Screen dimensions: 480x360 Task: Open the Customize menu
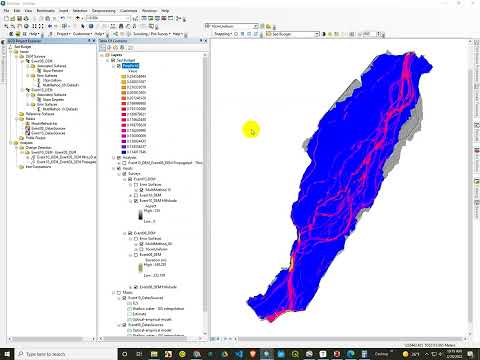coord(129,11)
